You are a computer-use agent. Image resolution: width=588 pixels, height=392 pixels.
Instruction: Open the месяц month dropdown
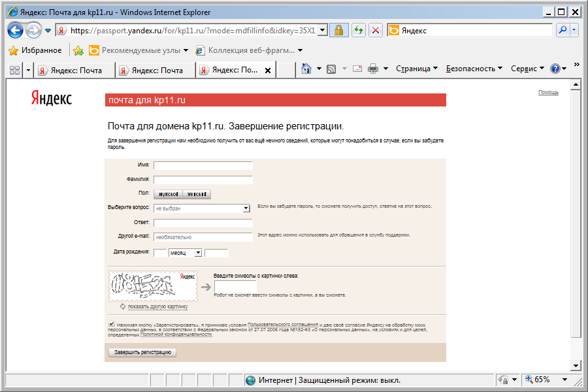186,253
